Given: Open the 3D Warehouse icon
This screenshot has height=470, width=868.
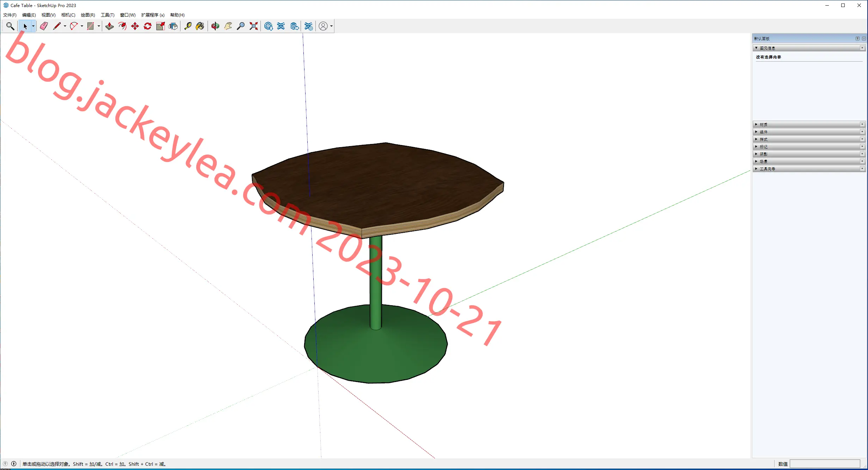Looking at the screenshot, I should click(268, 26).
